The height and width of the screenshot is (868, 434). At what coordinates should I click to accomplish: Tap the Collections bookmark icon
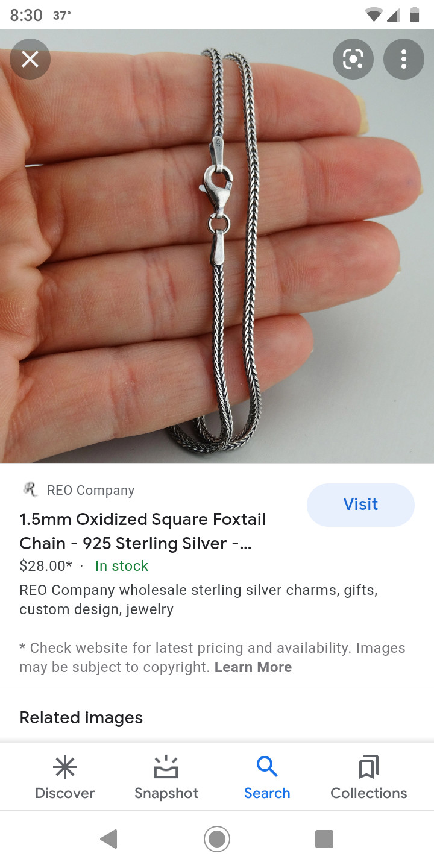click(x=369, y=767)
